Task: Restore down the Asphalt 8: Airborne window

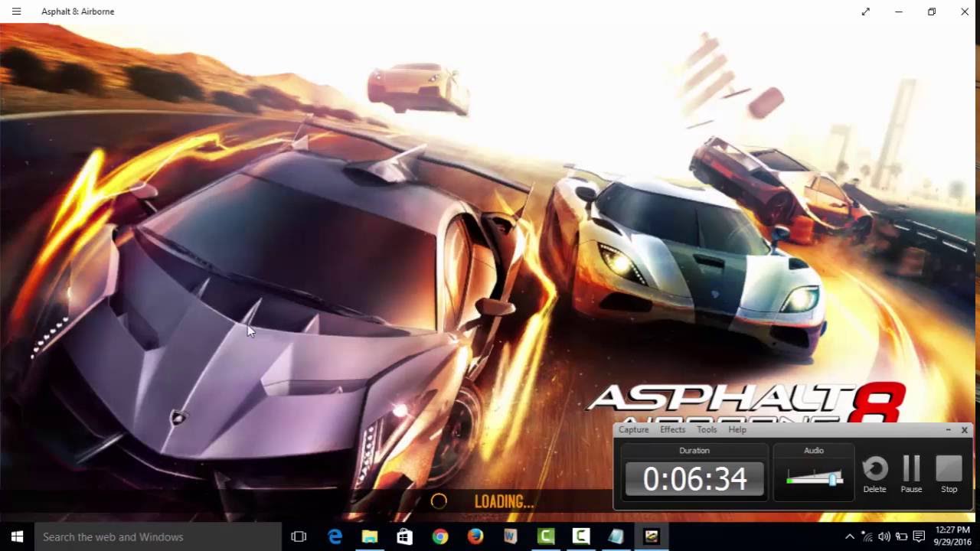Action: [932, 11]
